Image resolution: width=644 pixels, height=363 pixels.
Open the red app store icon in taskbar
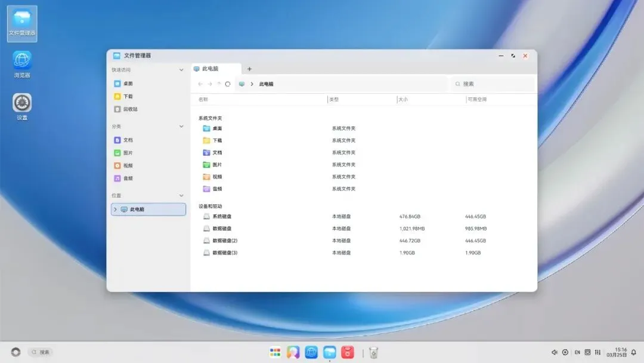[348, 352]
